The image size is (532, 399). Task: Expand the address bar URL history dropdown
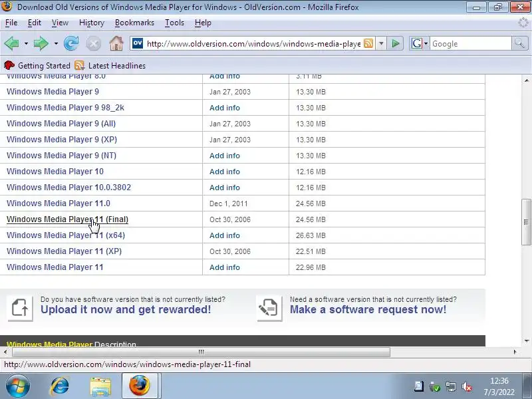(381, 43)
